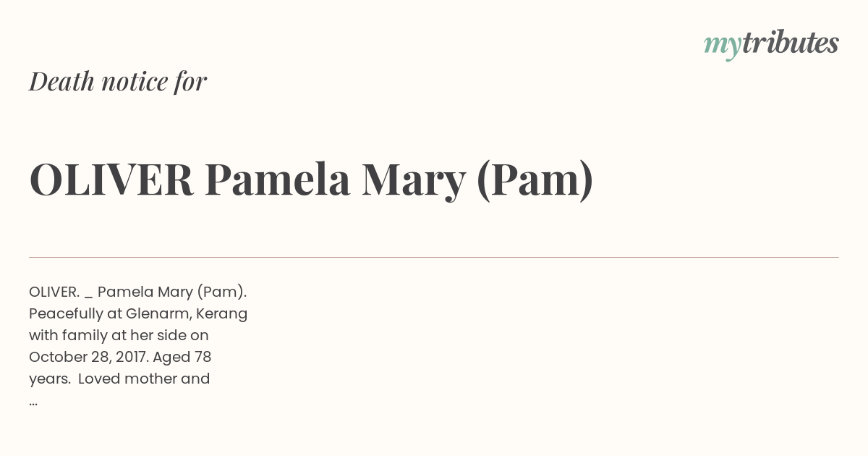Click the word "years." in the last line

48,379
